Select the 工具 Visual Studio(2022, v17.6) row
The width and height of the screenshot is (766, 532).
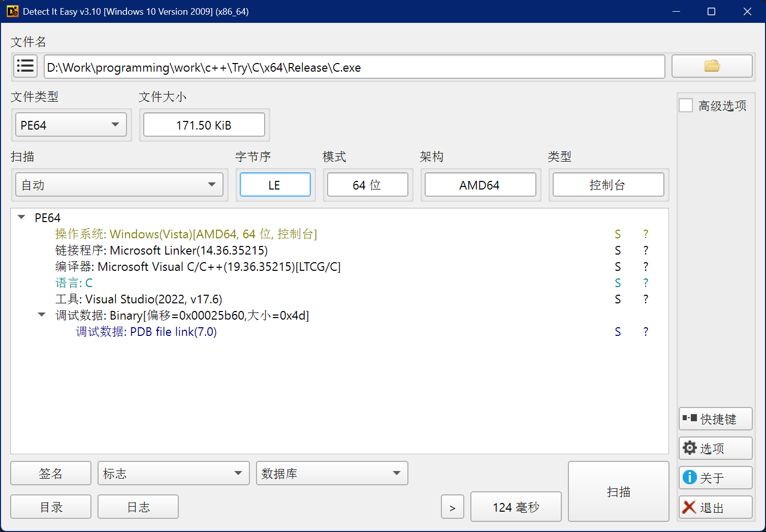pyautogui.click(x=139, y=299)
